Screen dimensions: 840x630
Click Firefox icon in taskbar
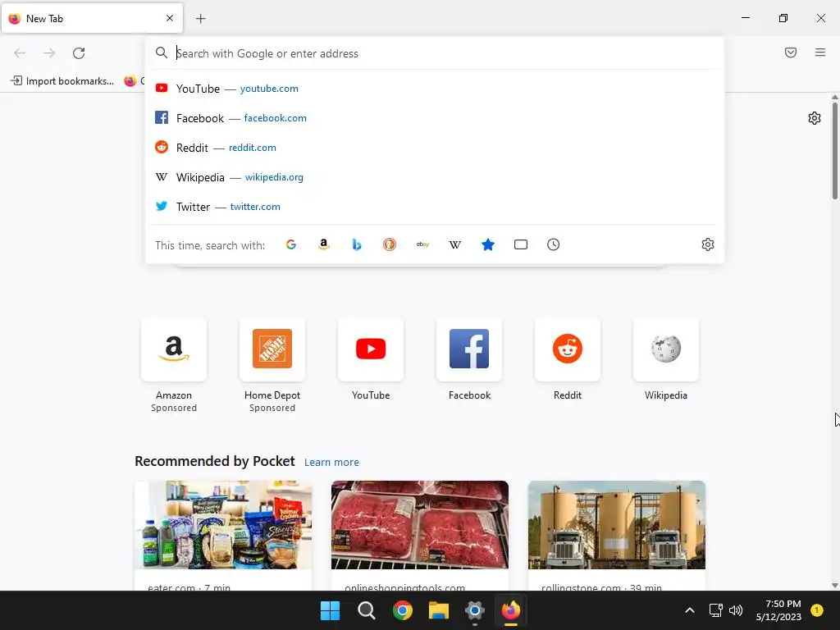pos(511,610)
